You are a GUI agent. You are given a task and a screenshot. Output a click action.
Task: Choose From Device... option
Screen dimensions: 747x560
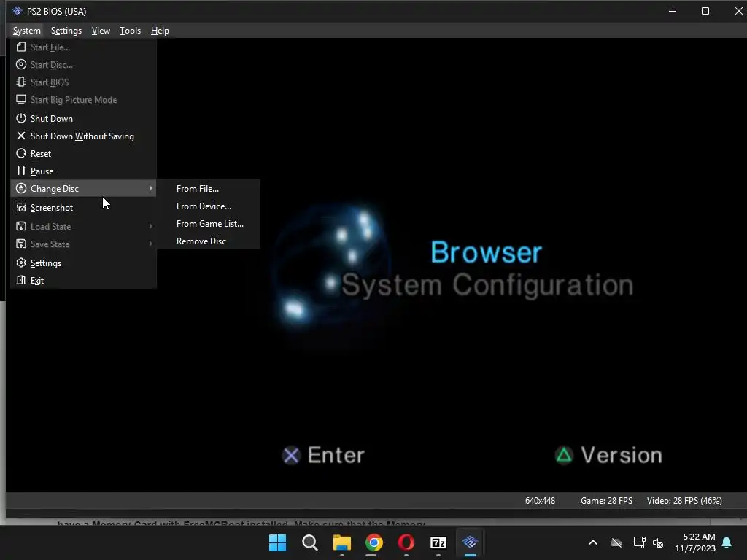[209, 206]
